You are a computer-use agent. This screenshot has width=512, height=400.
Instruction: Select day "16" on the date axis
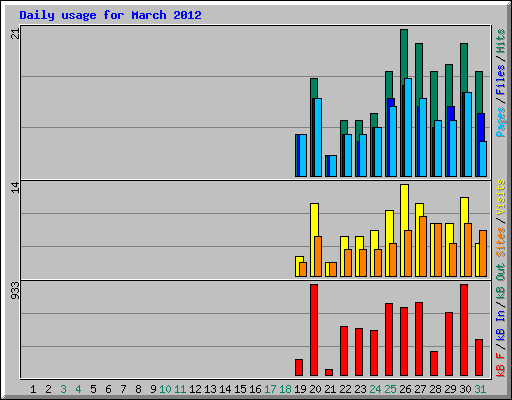(x=255, y=389)
